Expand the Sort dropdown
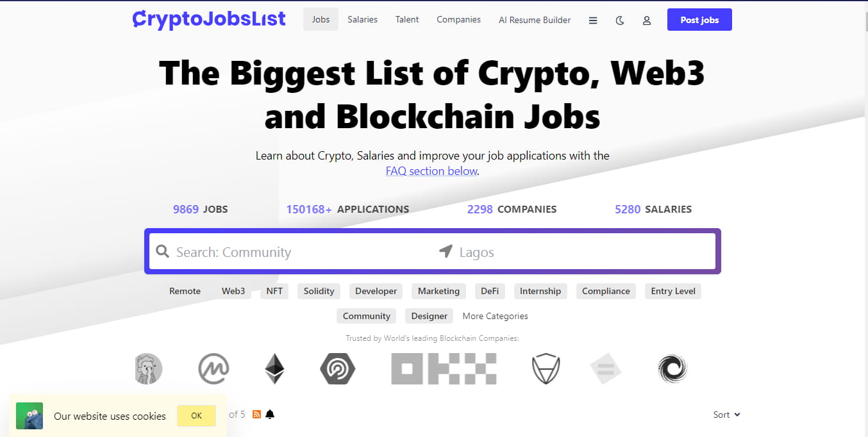Image resolution: width=868 pixels, height=437 pixels. click(726, 415)
